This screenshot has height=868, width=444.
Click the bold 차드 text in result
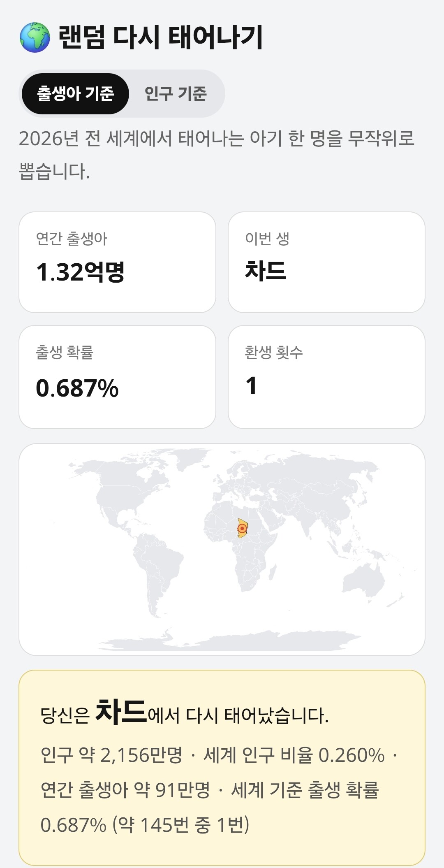coord(121,711)
